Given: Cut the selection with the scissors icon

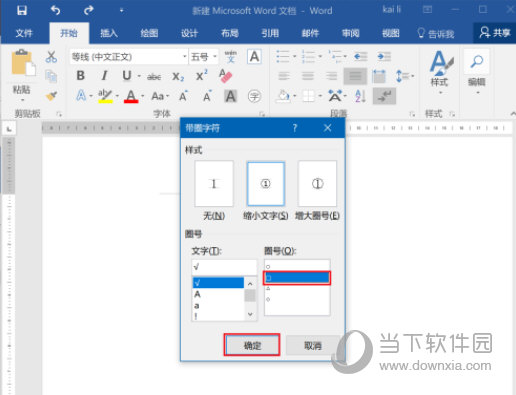Looking at the screenshot, I should click(51, 57).
